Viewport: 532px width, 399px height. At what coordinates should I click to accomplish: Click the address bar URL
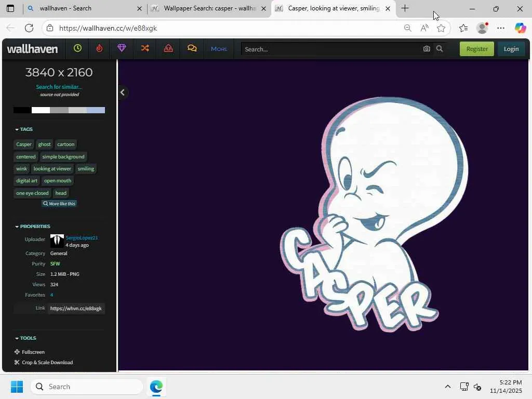[x=108, y=28]
